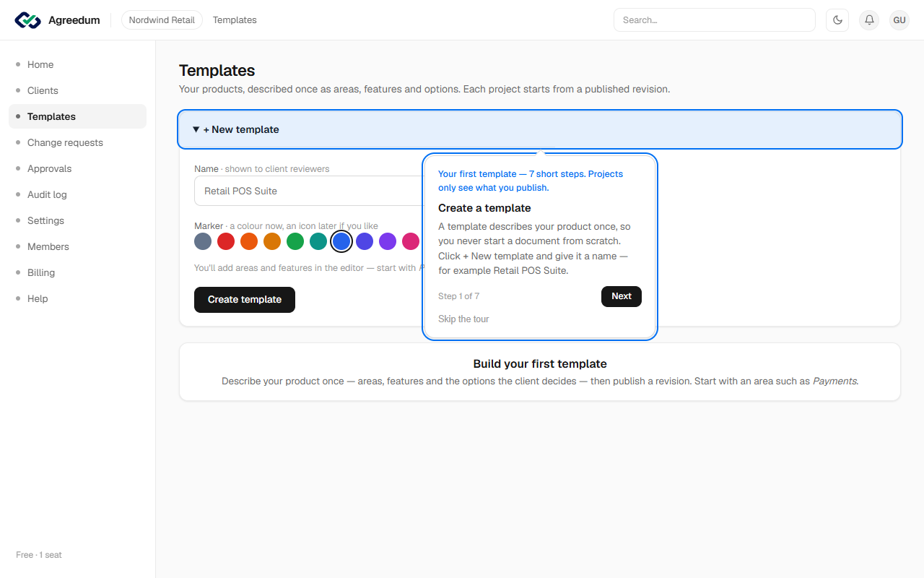
Task: Open notifications bell icon
Action: tap(869, 20)
